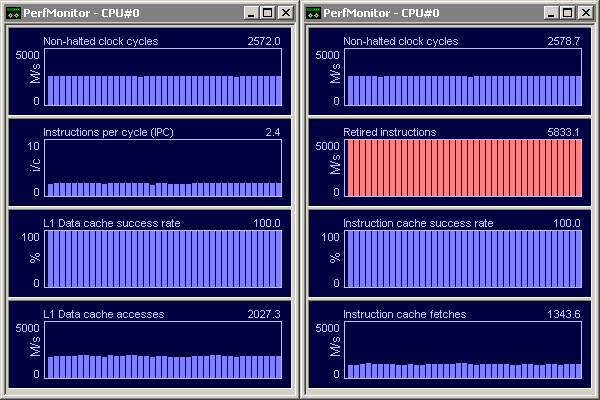Click right window's Non-halted clock cycles graph

pyautogui.click(x=463, y=77)
